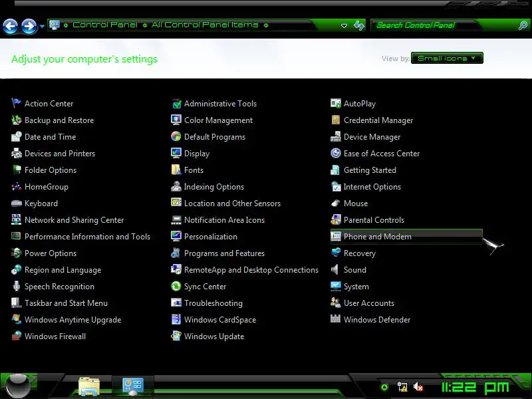Click the Forward navigation button
This screenshot has width=532, height=399.
click(x=29, y=26)
